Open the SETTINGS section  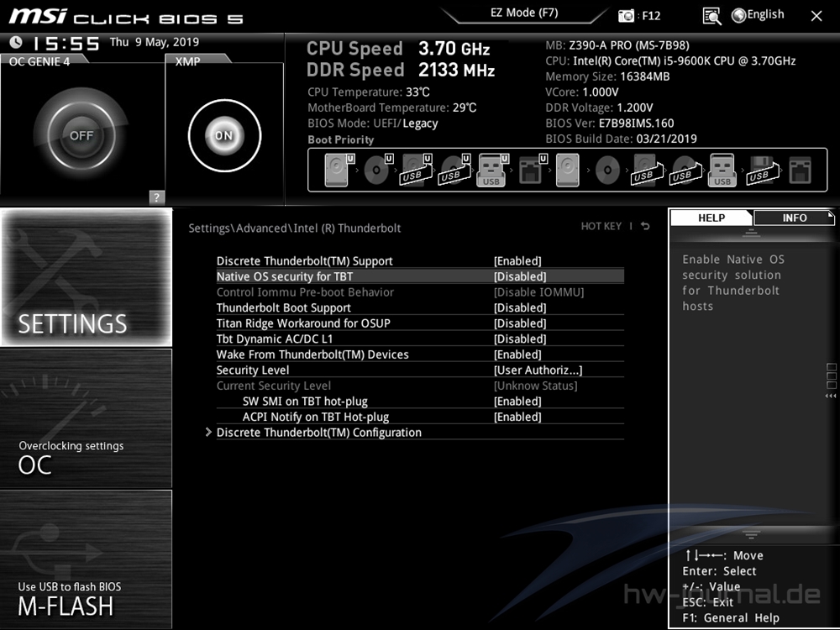tap(87, 277)
